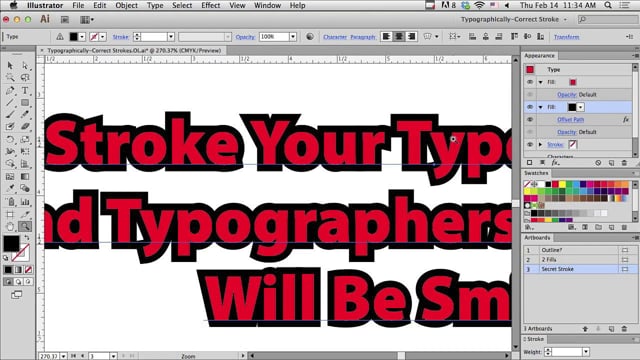Click the yellow swatch in Swatches top row
This screenshot has width=640, height=360.
point(562,184)
